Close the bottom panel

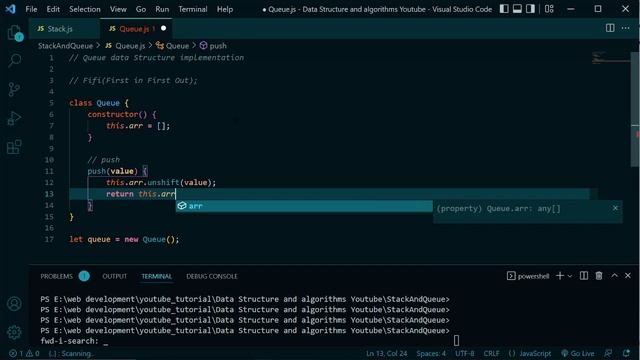[628, 276]
